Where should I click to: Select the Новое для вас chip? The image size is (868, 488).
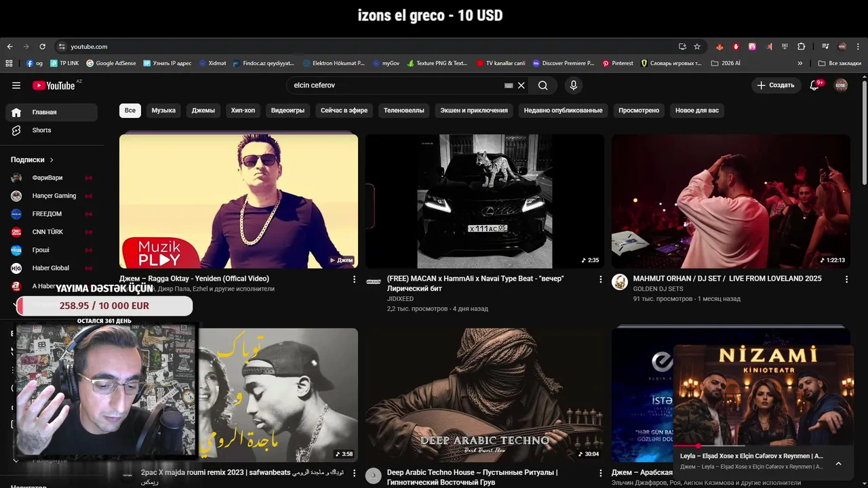pyautogui.click(x=697, y=110)
